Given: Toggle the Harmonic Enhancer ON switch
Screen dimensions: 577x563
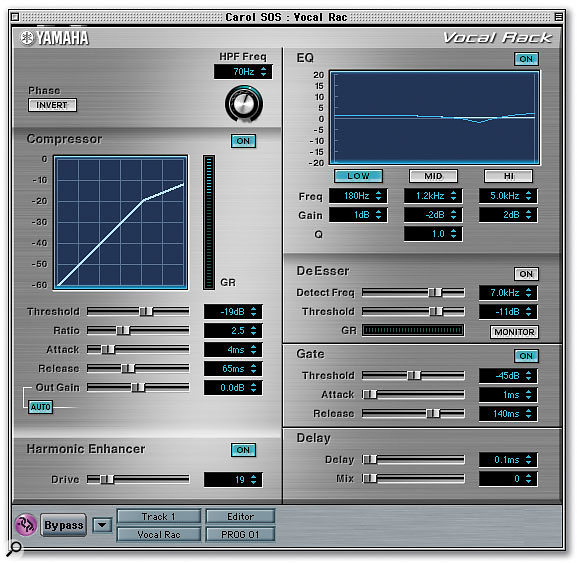Looking at the screenshot, I should click(243, 450).
